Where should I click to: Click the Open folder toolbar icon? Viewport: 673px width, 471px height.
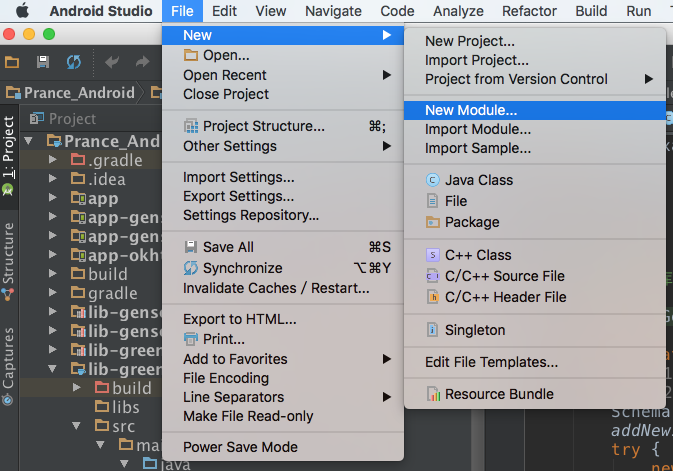click(12, 62)
